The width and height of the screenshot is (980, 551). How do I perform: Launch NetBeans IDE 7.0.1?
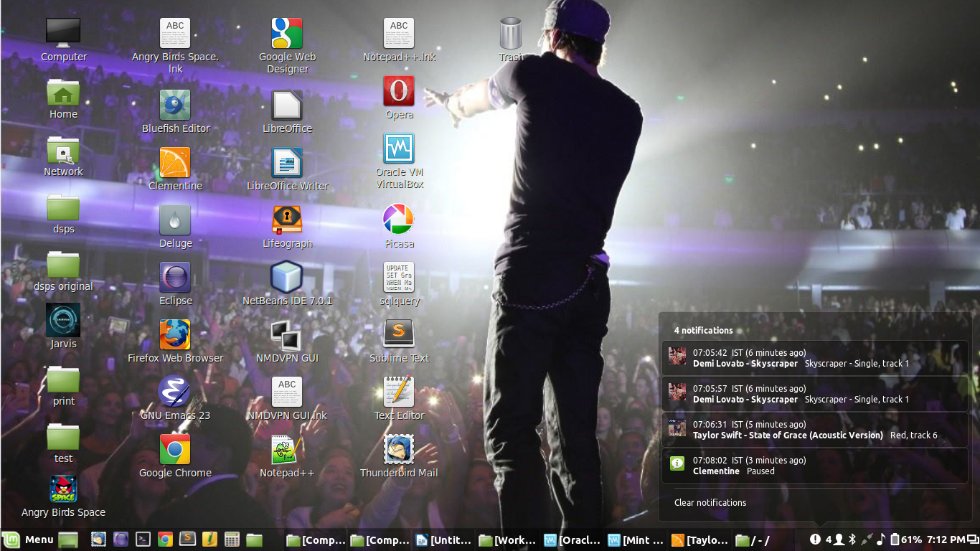point(287,278)
